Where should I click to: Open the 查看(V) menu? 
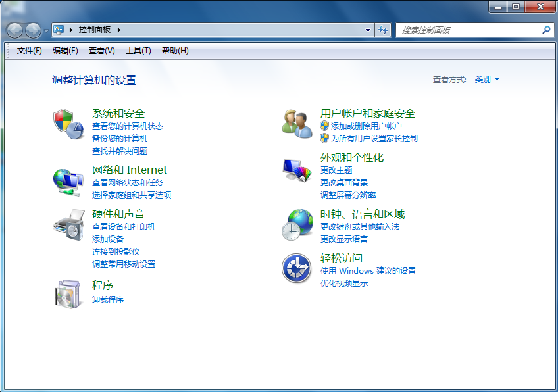102,51
